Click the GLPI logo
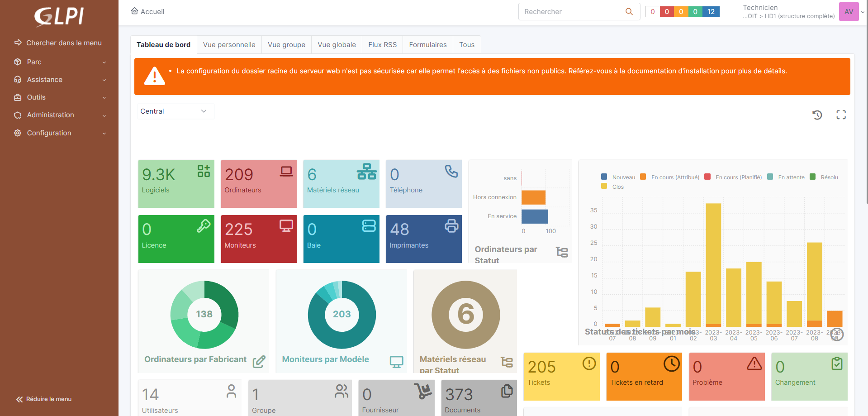 pos(59,16)
